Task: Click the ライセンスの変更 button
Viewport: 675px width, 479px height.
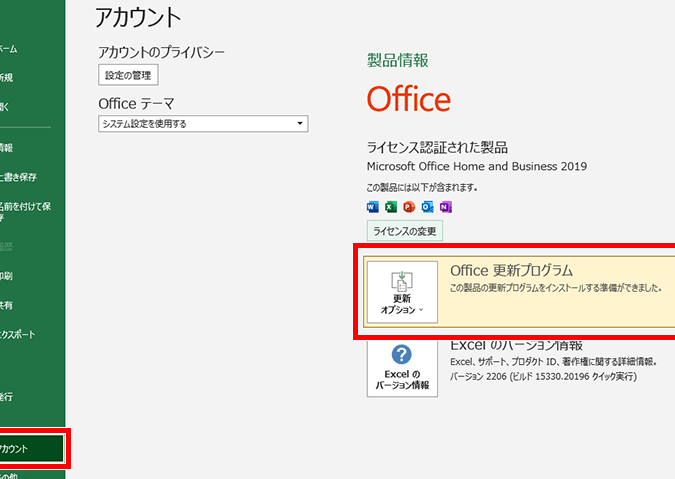Action: click(405, 231)
